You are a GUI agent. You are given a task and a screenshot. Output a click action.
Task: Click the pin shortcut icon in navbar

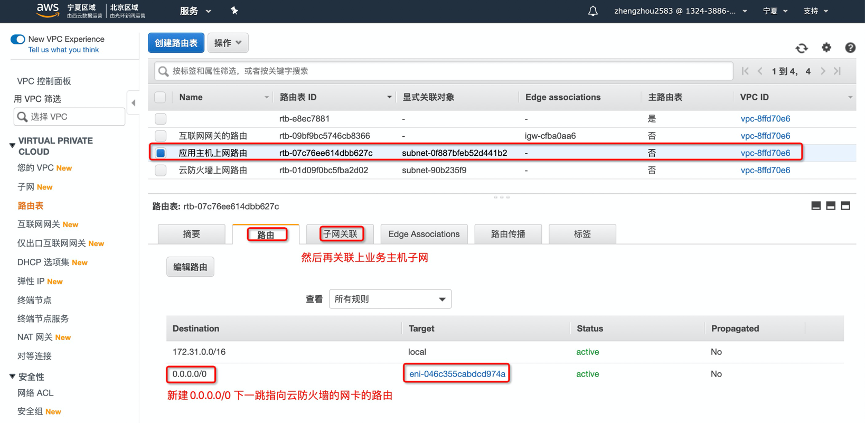tap(234, 11)
